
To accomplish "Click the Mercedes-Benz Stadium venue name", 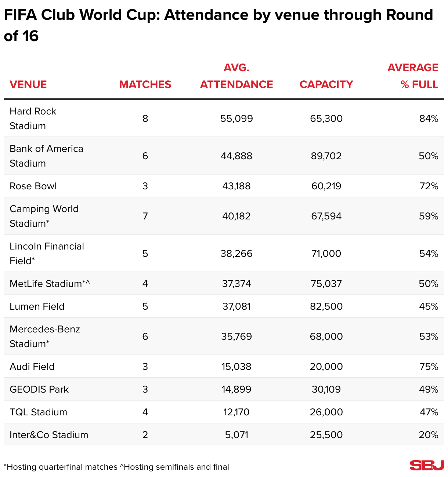I will click(x=45, y=336).
